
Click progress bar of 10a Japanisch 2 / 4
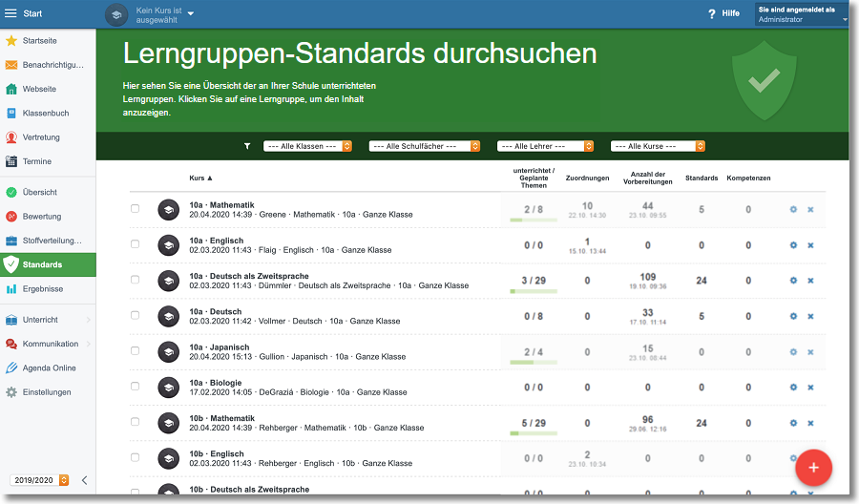(534, 363)
